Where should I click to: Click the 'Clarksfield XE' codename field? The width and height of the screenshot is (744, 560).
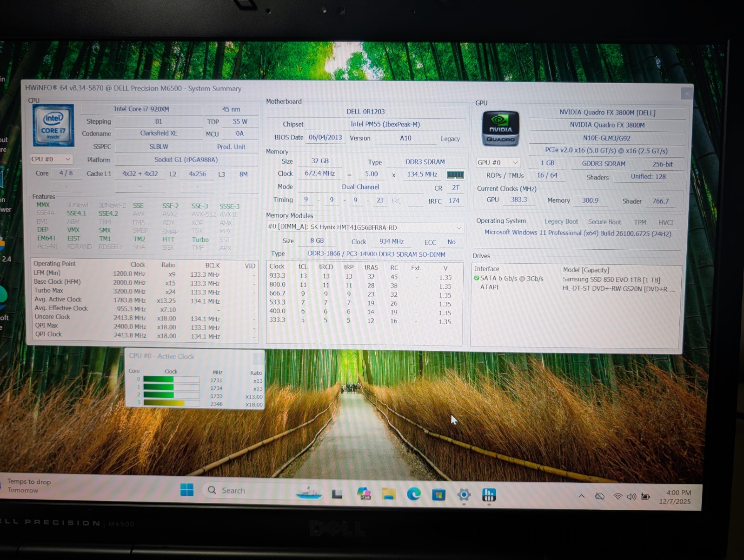[x=159, y=133]
